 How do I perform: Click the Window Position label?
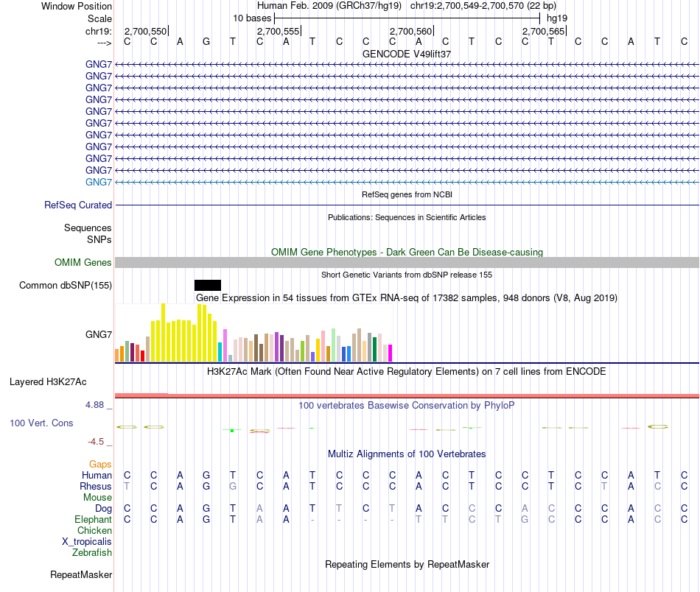coord(77,6)
